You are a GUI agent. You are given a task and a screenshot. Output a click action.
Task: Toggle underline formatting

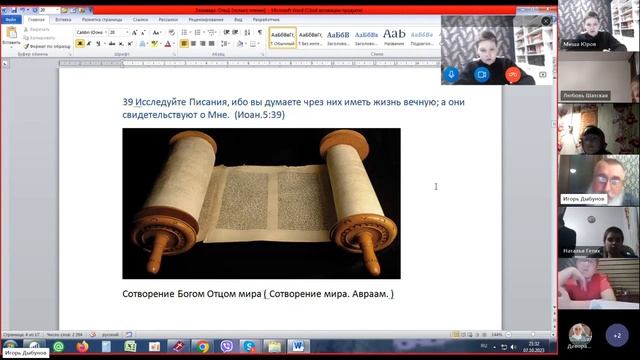click(x=98, y=43)
